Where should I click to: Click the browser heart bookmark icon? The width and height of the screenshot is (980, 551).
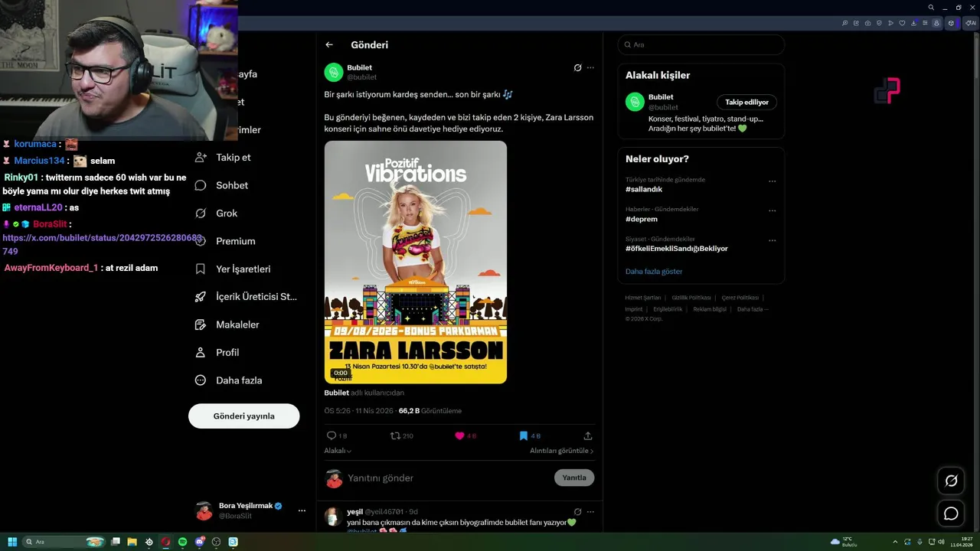902,23
